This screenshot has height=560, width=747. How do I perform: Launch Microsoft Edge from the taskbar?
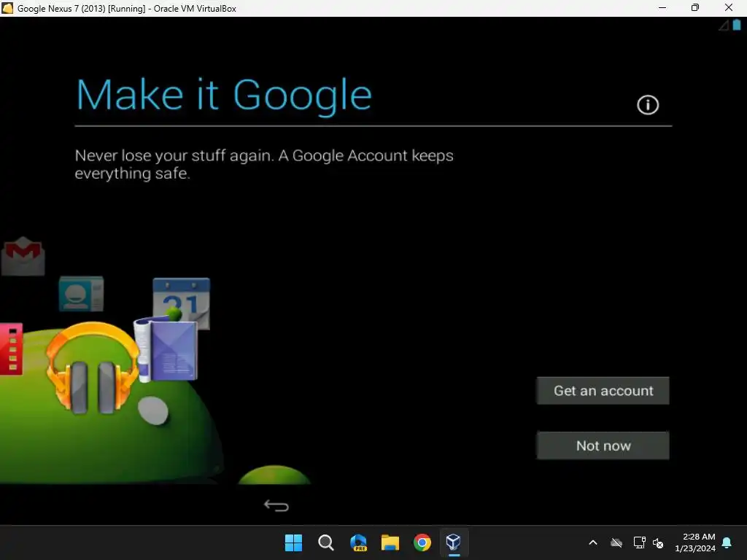coord(358,542)
